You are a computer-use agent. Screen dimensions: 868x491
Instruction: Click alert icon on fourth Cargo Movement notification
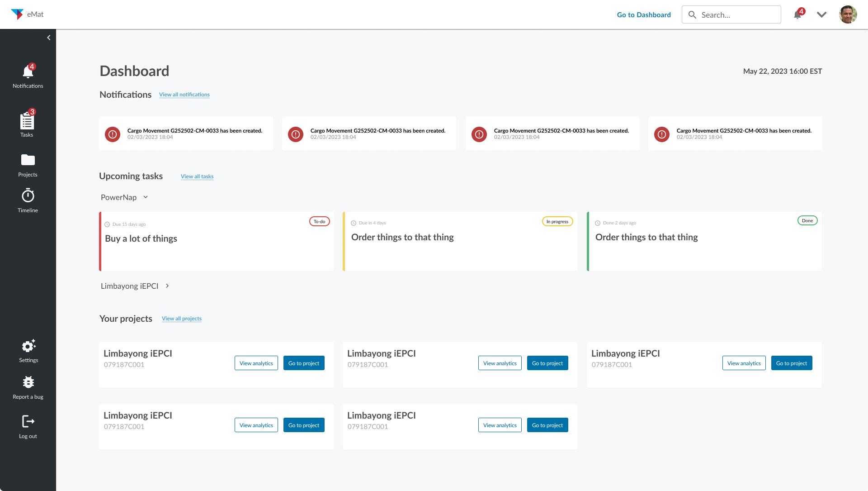click(x=662, y=134)
